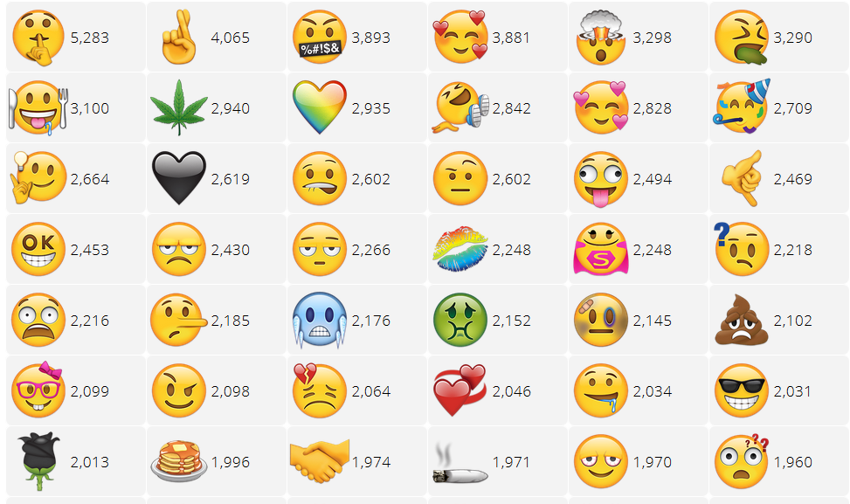The width and height of the screenshot is (850, 504).
Task: Click the cursing face with symbols
Action: [x=319, y=37]
